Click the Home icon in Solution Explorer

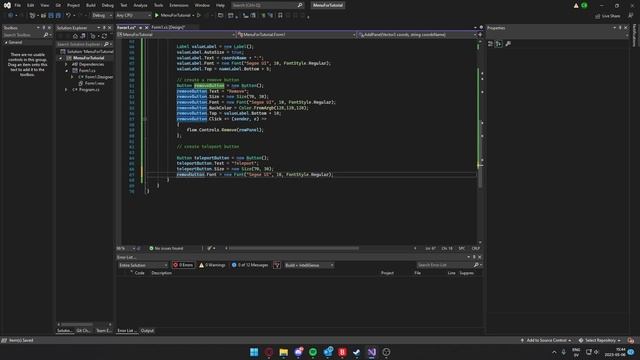pyautogui.click(x=75, y=36)
